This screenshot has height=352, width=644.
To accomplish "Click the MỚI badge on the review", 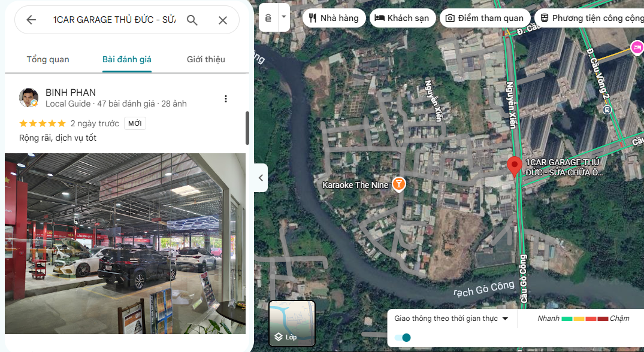I will coord(135,123).
